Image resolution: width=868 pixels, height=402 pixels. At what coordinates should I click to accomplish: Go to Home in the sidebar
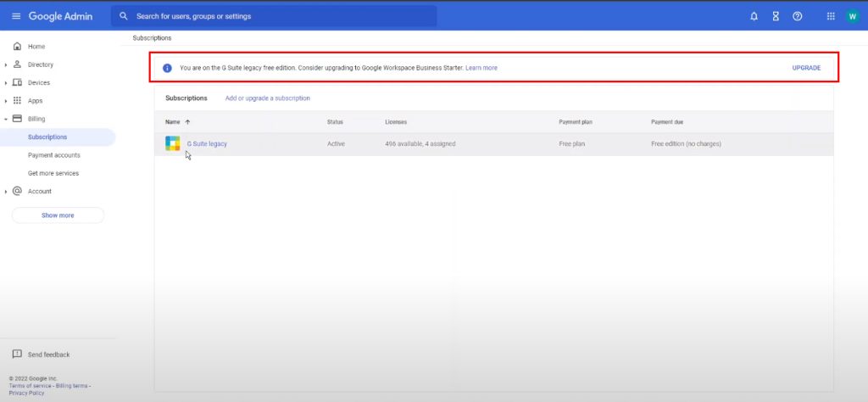[36, 47]
